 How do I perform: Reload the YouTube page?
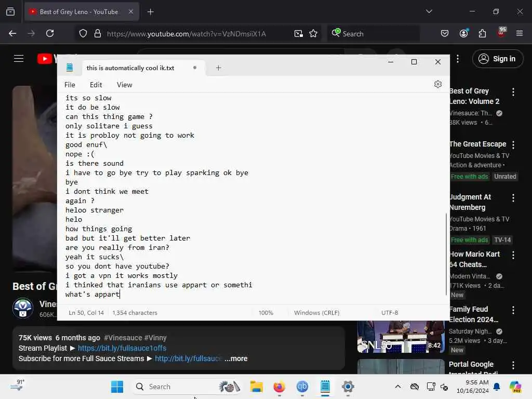pyautogui.click(x=50, y=34)
